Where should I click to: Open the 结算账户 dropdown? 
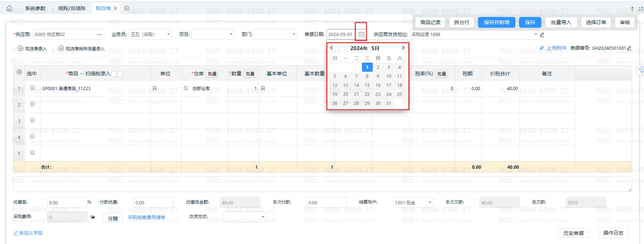(430, 203)
